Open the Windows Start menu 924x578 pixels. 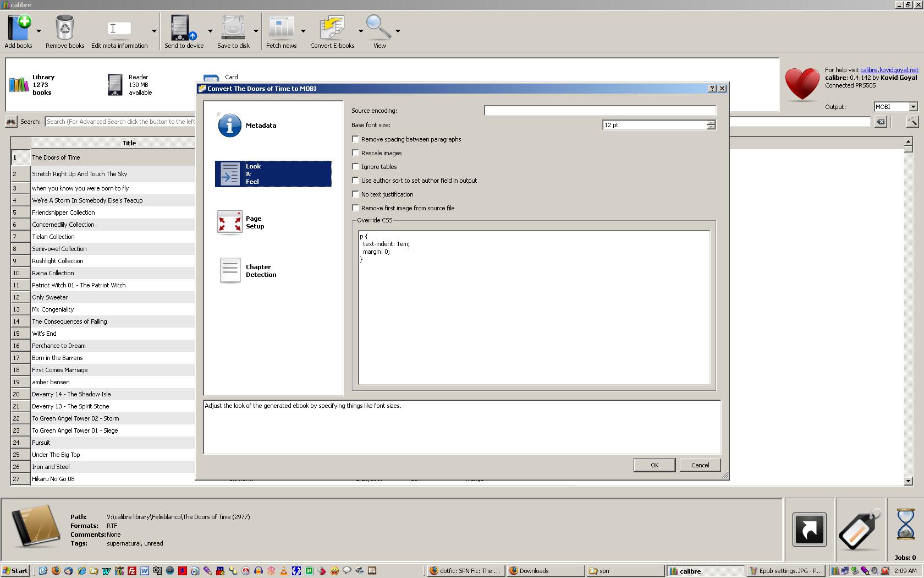(x=15, y=571)
